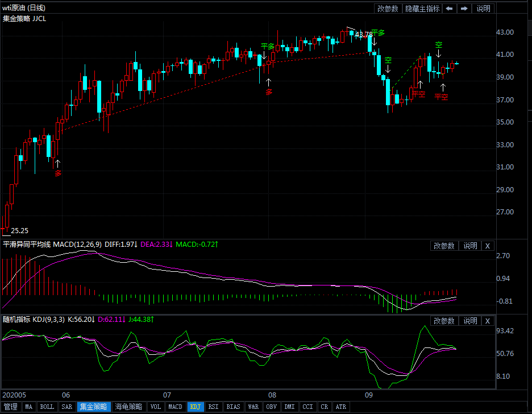
Task: Toggle the VOL indicator tab
Action: pos(155,407)
